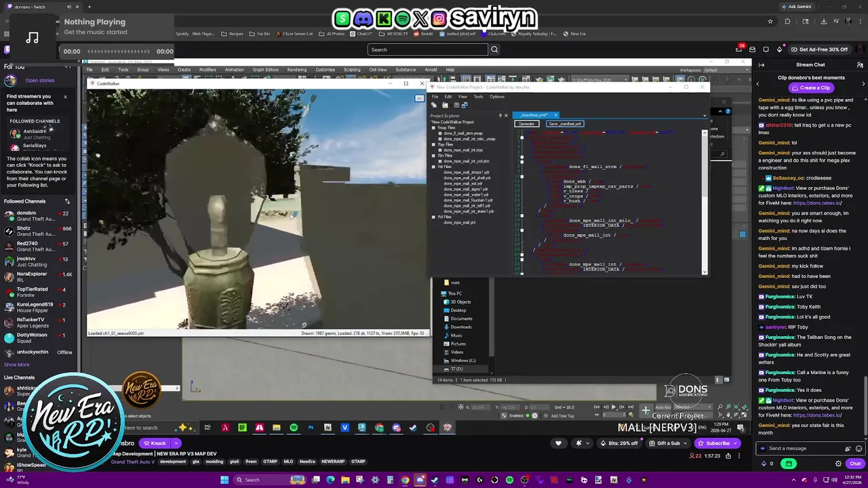The image size is (868, 488).
Task: Open Twitch notifications inbox icon
Action: pyautogui.click(x=752, y=49)
